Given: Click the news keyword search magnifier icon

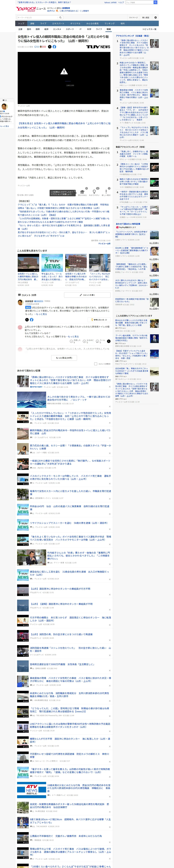Looking at the screenshot, I should pyautogui.click(x=60, y=18).
